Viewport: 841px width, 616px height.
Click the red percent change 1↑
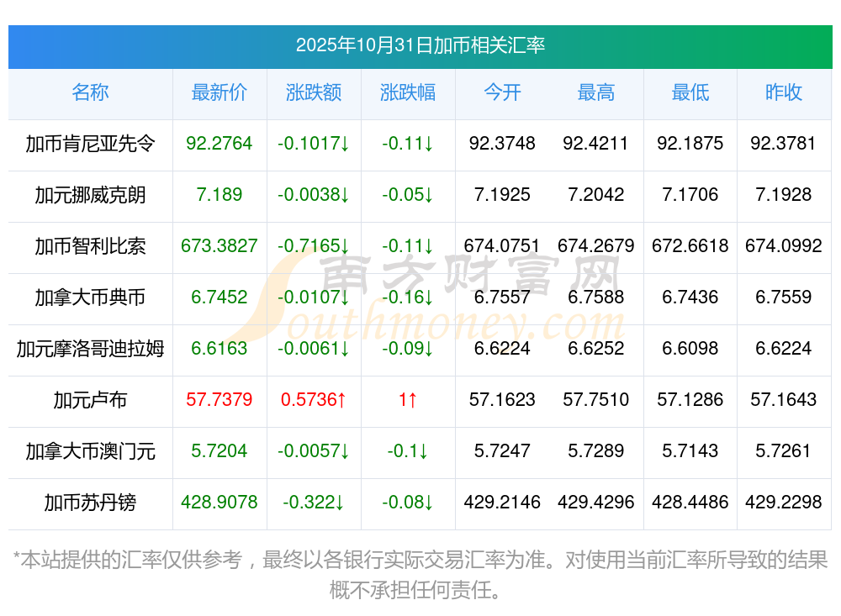tap(408, 399)
